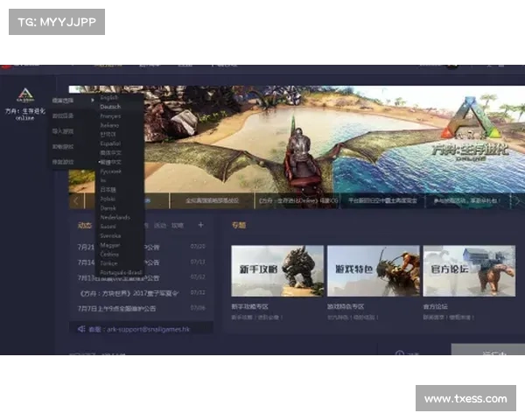
Task: Pick Español from the language submenu
Action: pos(110,143)
